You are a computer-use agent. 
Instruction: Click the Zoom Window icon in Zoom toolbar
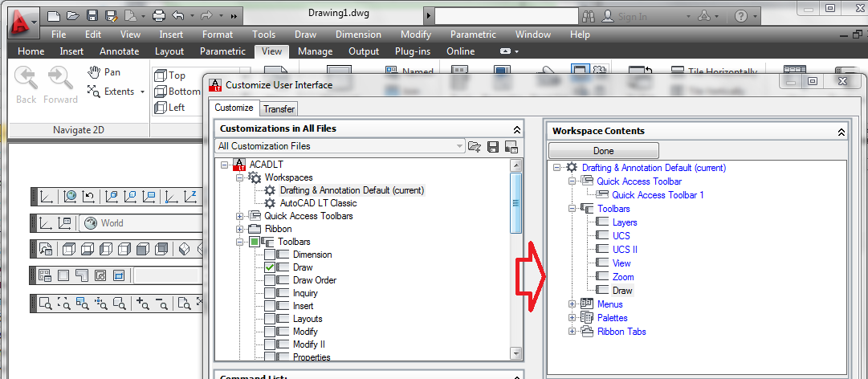coord(46,303)
